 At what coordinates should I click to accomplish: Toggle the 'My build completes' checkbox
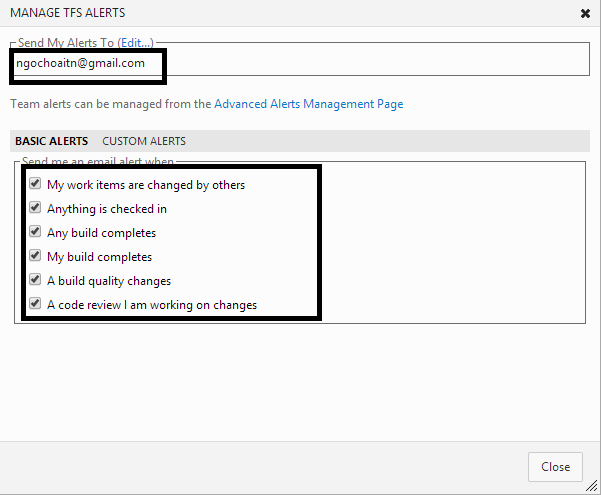[x=35, y=255]
